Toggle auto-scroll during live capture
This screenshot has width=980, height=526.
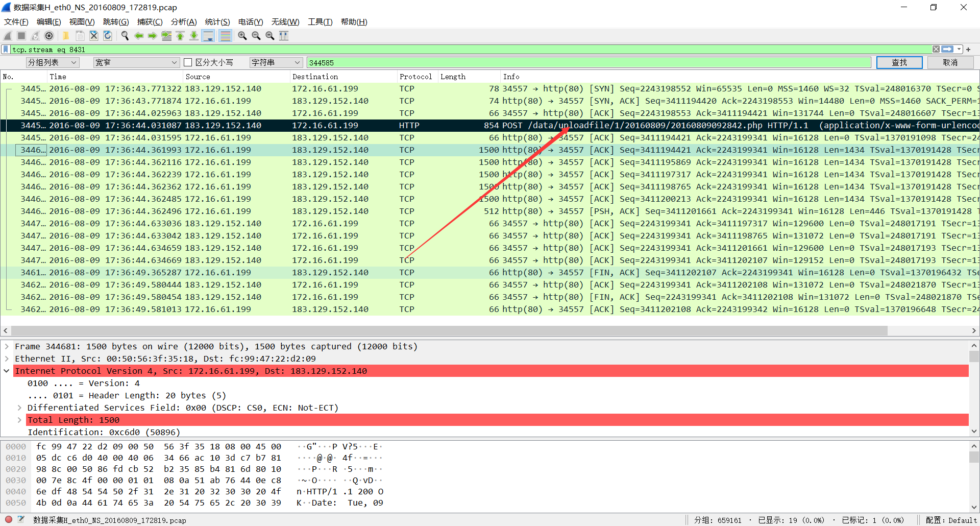[x=208, y=36]
